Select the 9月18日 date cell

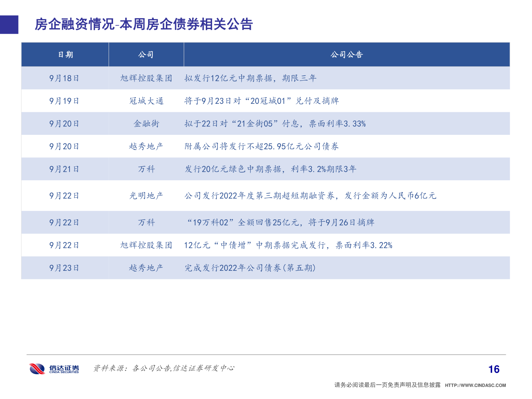tap(65, 78)
